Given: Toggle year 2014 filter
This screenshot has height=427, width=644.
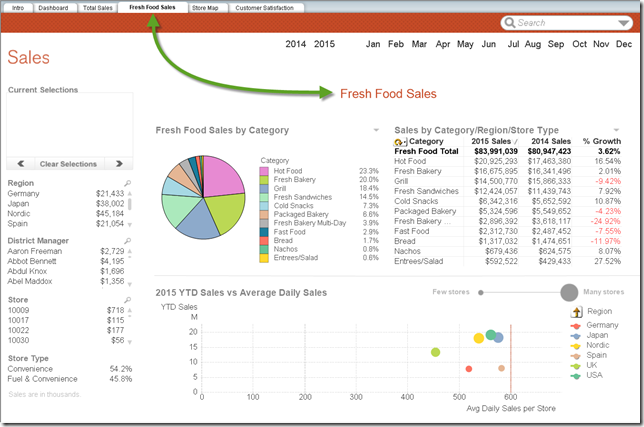Looking at the screenshot, I should (296, 45).
